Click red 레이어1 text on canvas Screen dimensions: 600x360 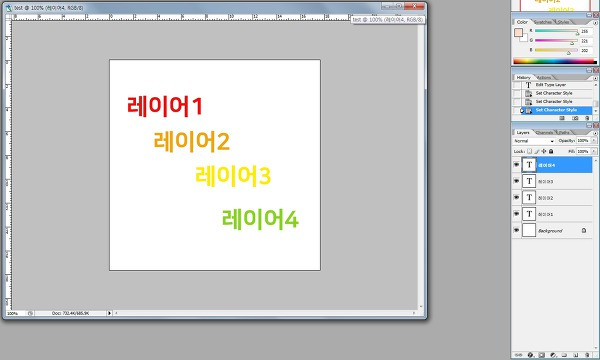click(x=165, y=106)
